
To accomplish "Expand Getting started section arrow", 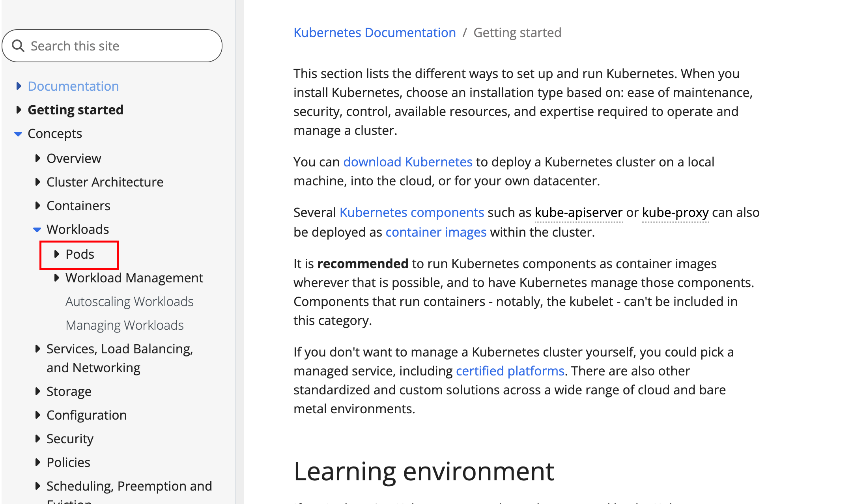I will coord(19,110).
